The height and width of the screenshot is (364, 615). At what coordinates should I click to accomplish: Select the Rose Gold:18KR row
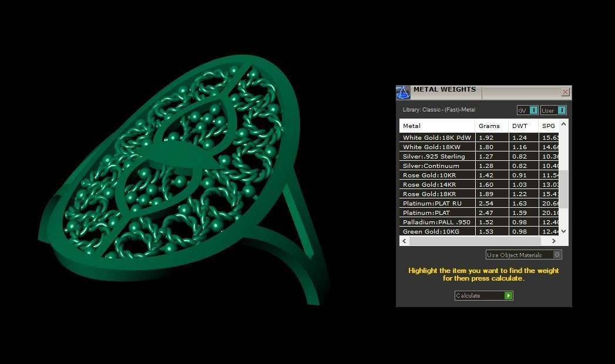(x=479, y=194)
